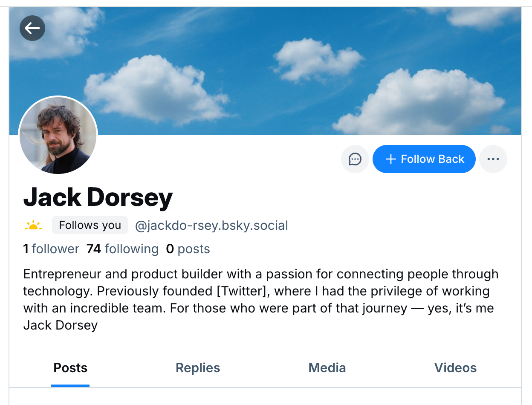Click the sun emoji beside Follows you
532x405 pixels.
[x=33, y=225]
